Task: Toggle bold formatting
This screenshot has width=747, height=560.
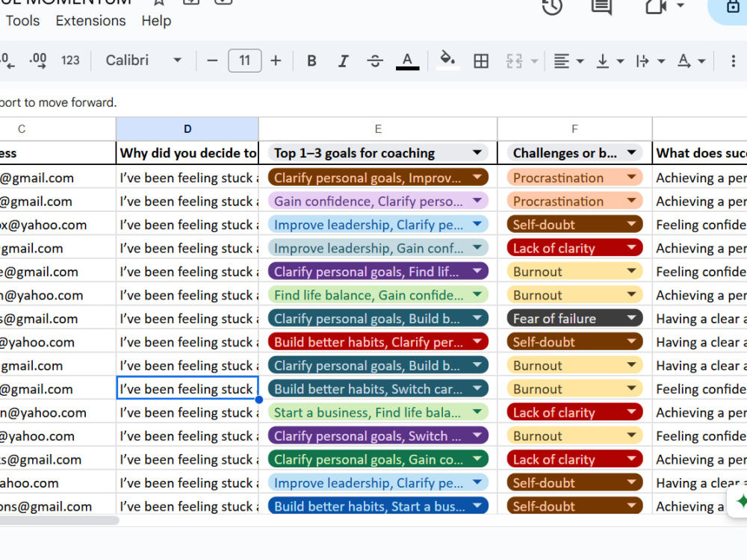Action: [311, 61]
